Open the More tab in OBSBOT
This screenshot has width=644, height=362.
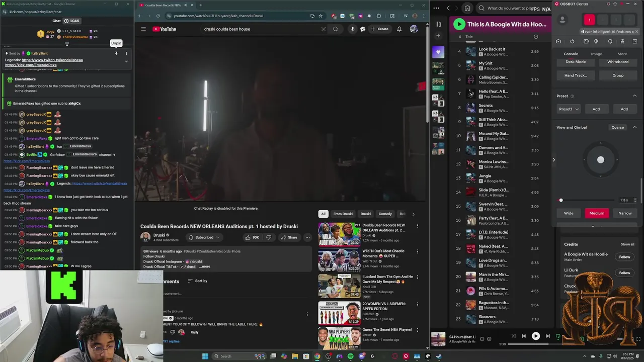[622, 54]
